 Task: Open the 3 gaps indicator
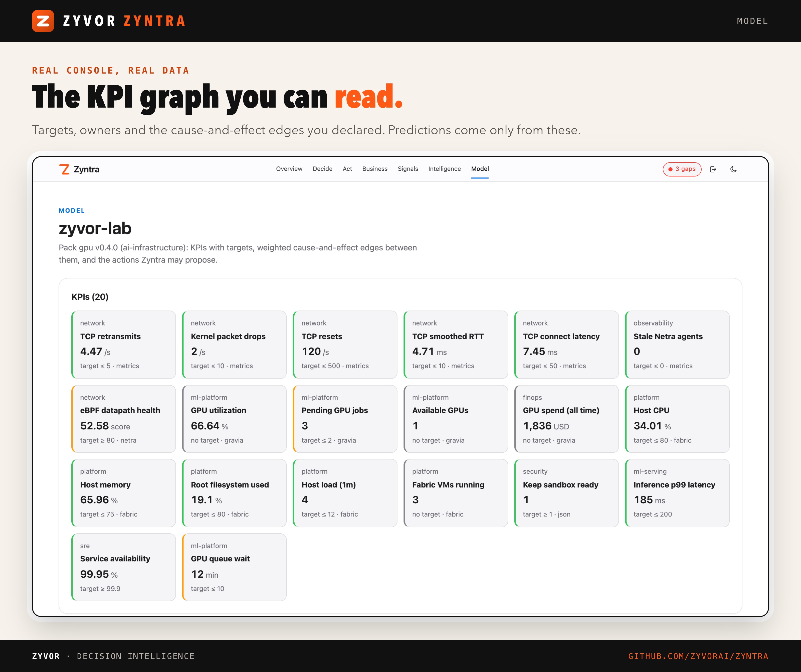[x=682, y=169]
